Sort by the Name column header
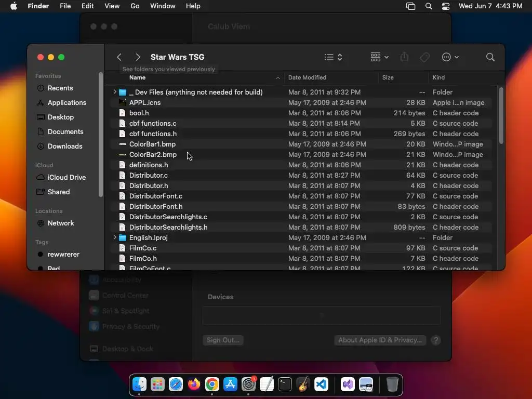 point(205,78)
